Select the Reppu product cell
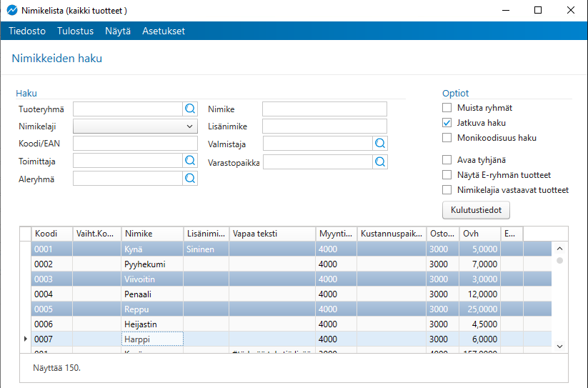Image resolution: width=588 pixels, height=388 pixels. point(152,309)
